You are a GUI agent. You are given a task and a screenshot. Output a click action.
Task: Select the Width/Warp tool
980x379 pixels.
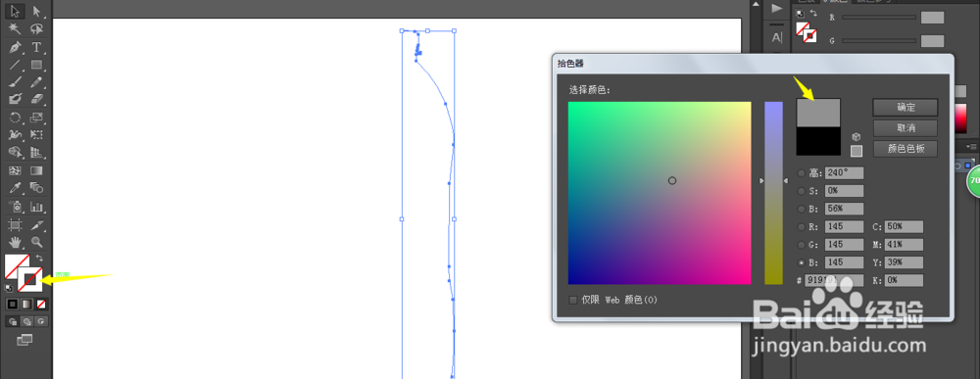(x=16, y=134)
